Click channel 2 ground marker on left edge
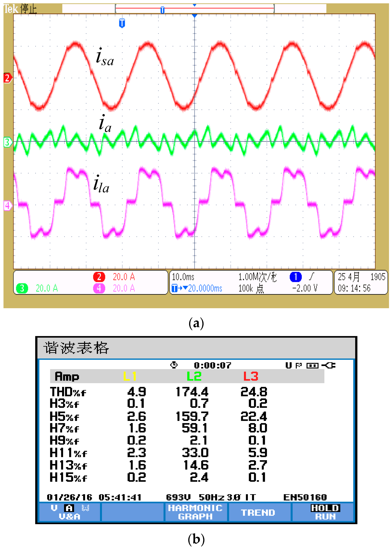Viewport: 392px width, 549px height. 7,78
